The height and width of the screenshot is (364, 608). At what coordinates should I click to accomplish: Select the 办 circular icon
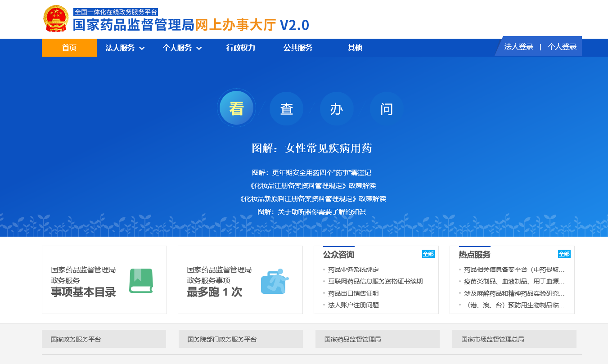tap(337, 108)
